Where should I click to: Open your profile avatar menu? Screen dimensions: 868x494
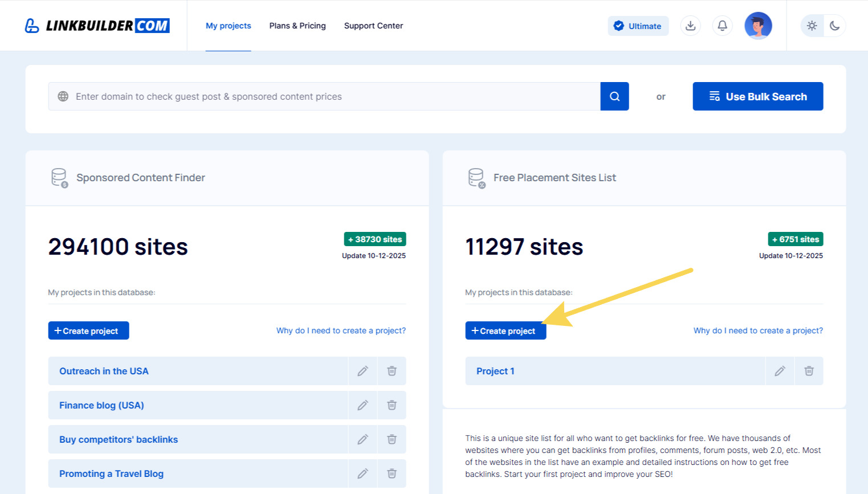pyautogui.click(x=758, y=25)
